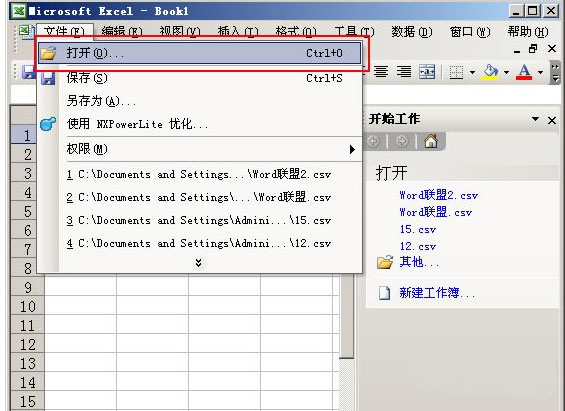Click the Merge and center toolbar icon
This screenshot has height=411, width=565.
pos(427,72)
